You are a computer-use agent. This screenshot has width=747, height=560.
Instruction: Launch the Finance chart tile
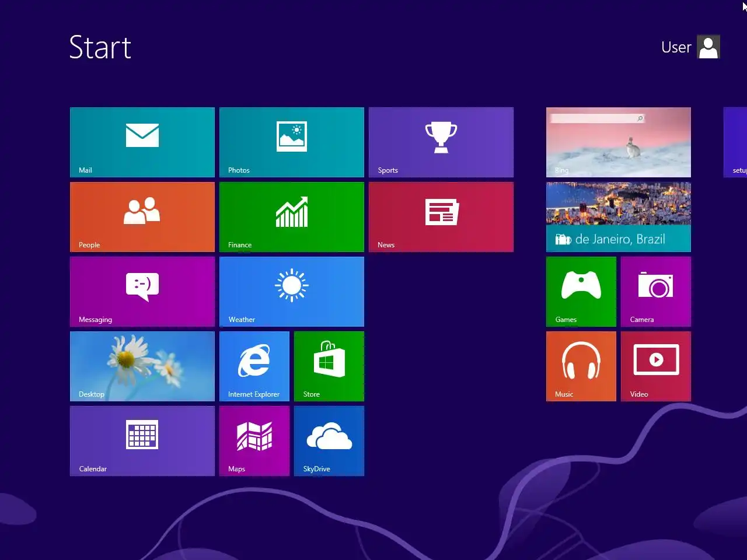[292, 217]
